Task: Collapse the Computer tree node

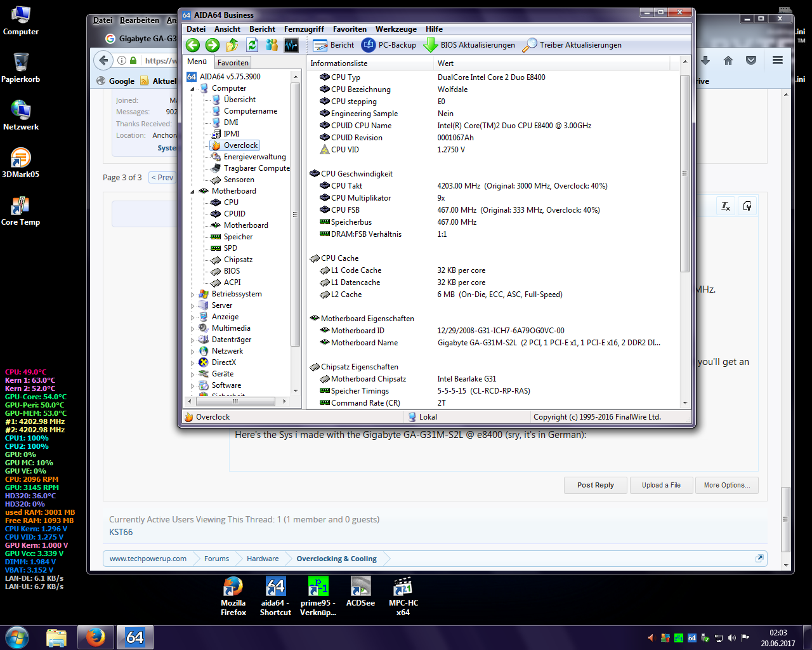Action: tap(193, 88)
